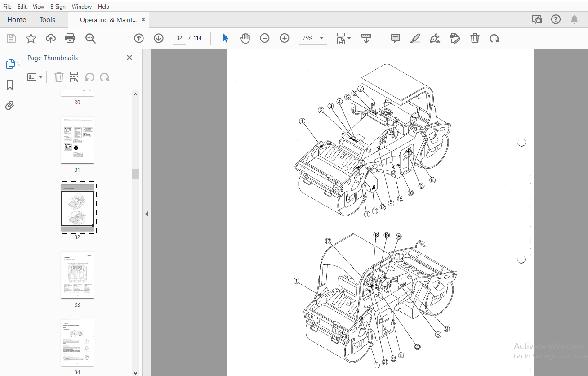588x376 pixels.
Task: Show the Bookmarks panel icon
Action: tap(10, 85)
